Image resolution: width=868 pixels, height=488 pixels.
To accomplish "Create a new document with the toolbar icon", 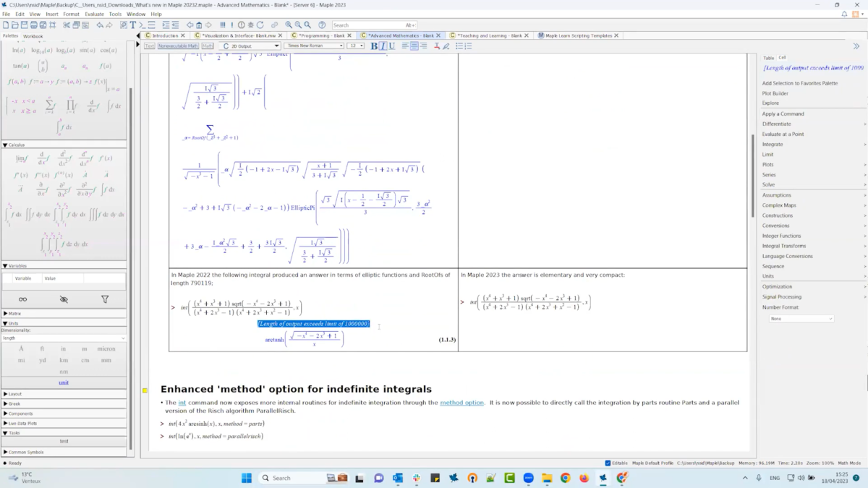I will [x=6, y=25].
